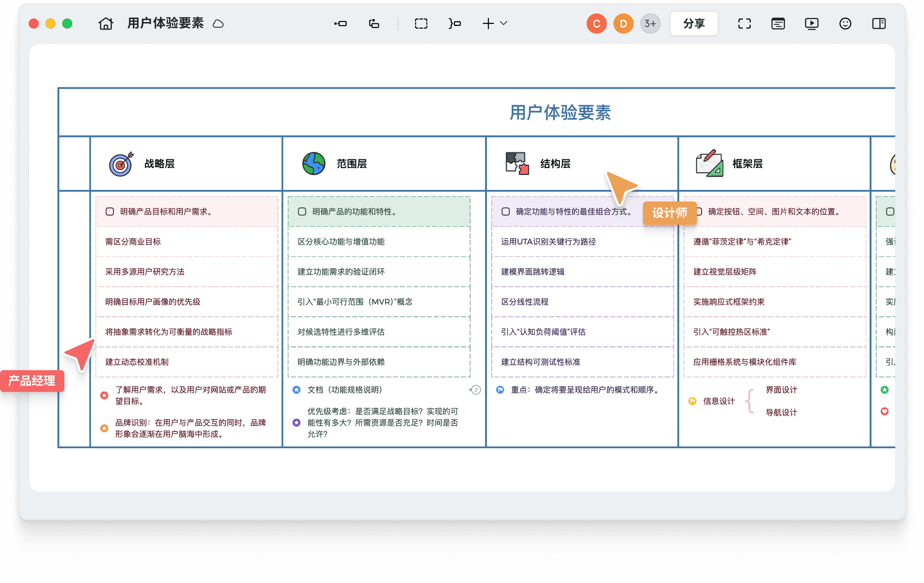Click the 设计师 role label tag
This screenshot has width=924, height=583.
(x=670, y=213)
